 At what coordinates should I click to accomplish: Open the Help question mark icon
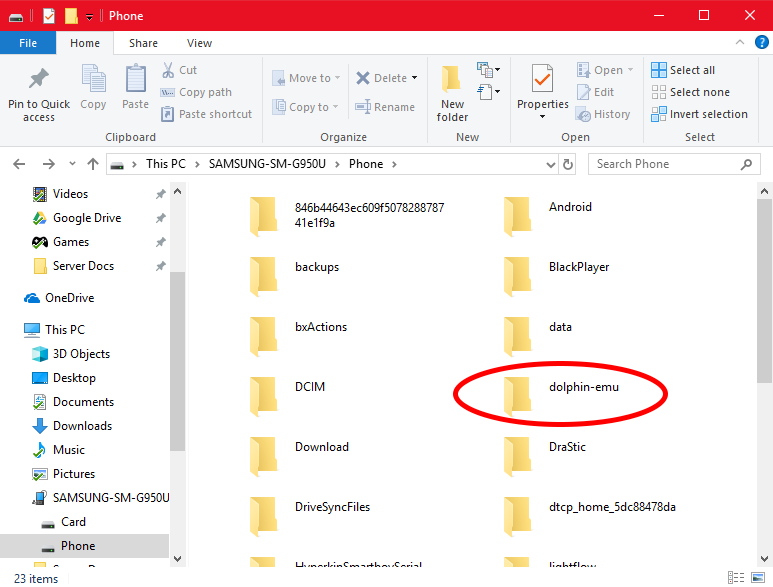(x=761, y=43)
